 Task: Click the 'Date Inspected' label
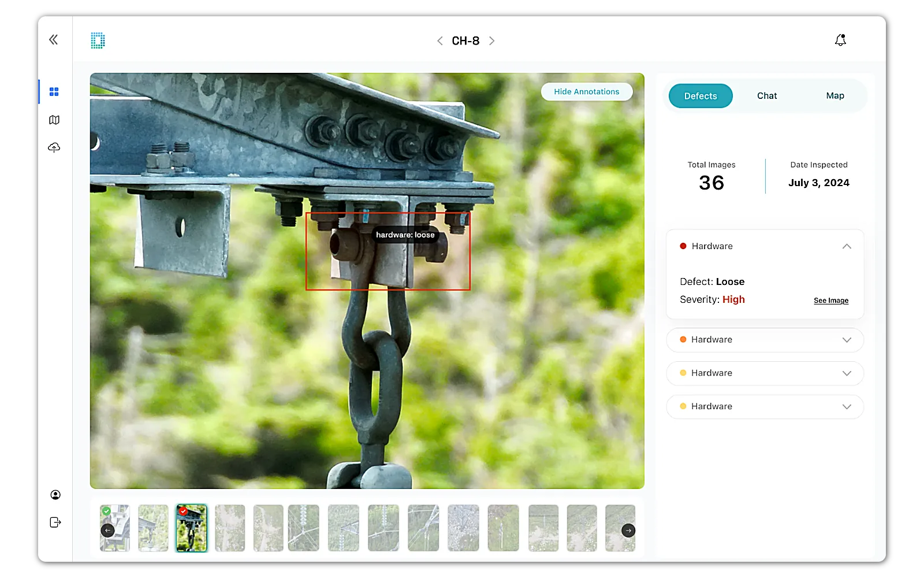point(819,165)
